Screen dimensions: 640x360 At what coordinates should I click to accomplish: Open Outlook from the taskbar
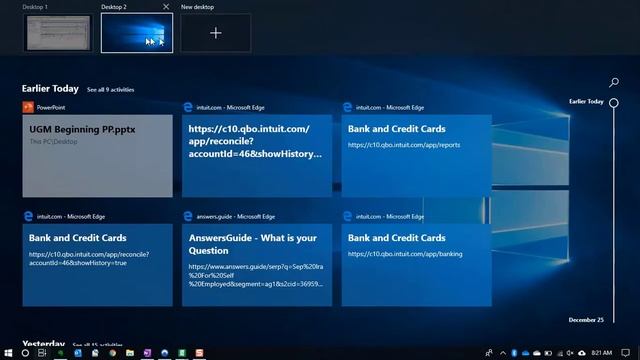click(78, 353)
